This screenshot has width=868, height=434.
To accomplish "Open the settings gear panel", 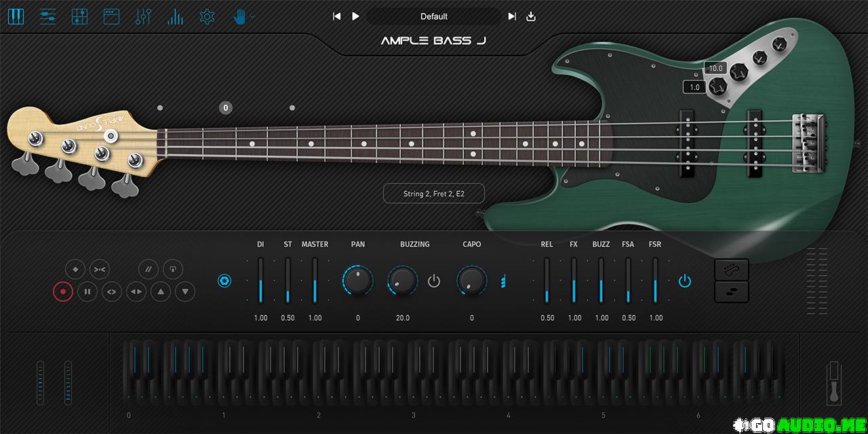I will [207, 16].
